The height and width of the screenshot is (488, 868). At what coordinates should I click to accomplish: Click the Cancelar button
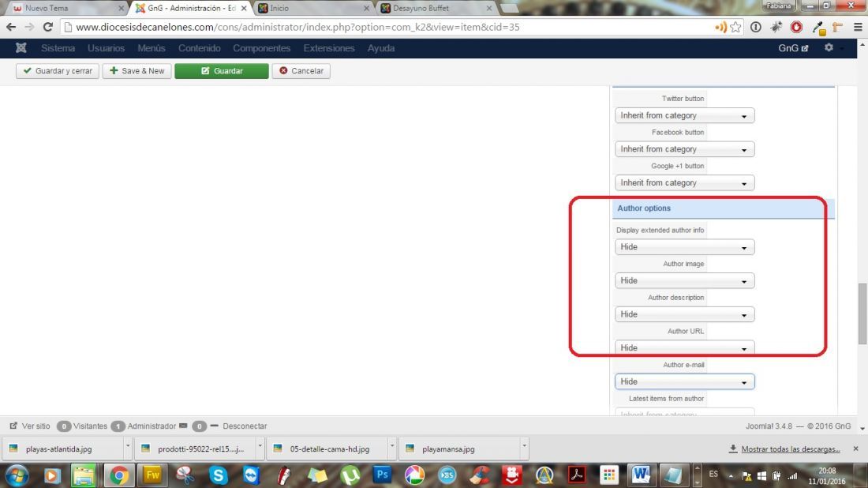301,71
